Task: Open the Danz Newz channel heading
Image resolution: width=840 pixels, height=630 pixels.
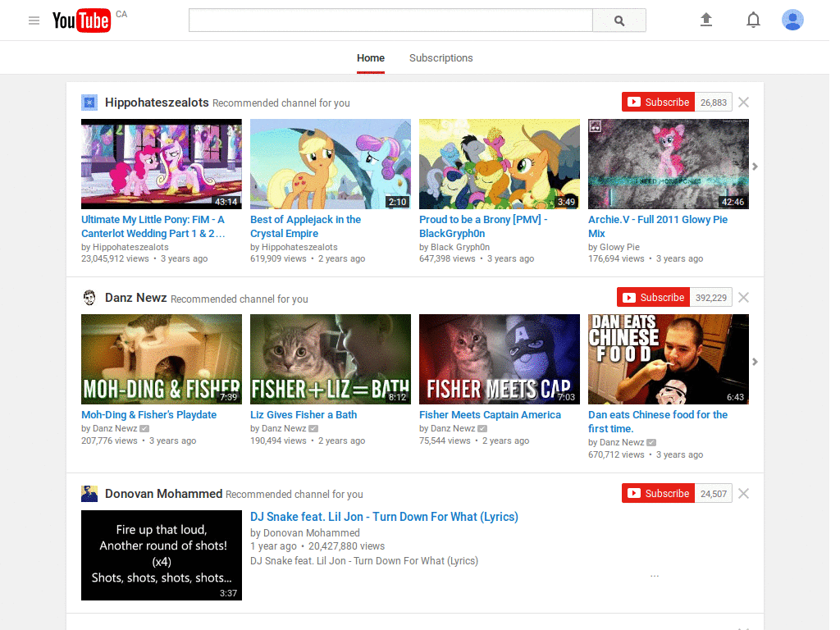Action: (136, 298)
